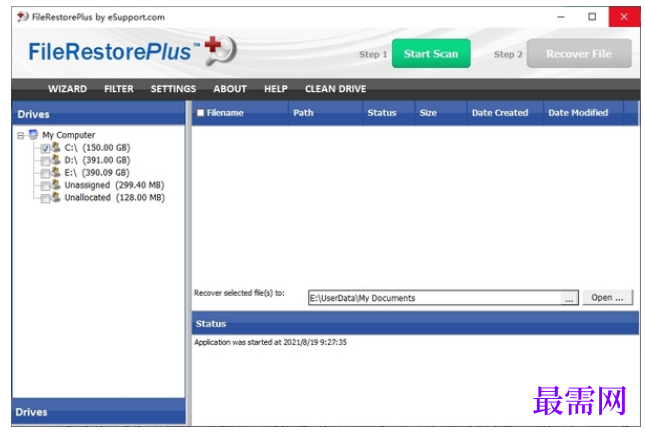Click the bottom Drives panel tab
This screenshot has height=432, width=645.
98,411
